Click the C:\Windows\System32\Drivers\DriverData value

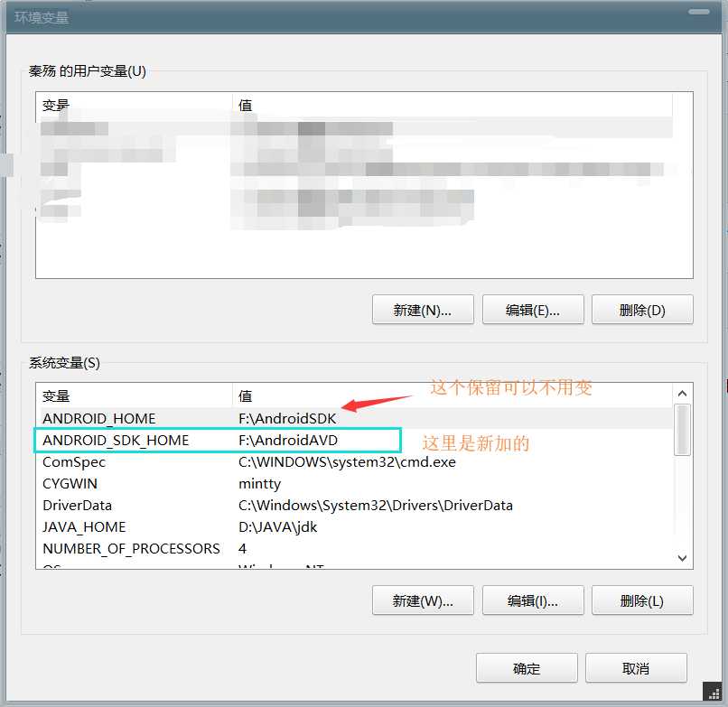coord(375,505)
